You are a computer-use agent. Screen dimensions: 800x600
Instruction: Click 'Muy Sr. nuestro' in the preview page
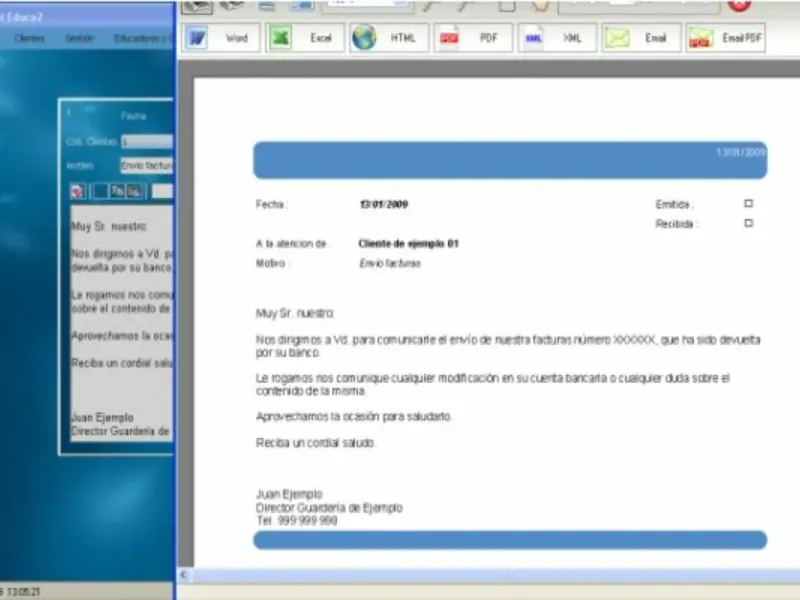pos(295,313)
